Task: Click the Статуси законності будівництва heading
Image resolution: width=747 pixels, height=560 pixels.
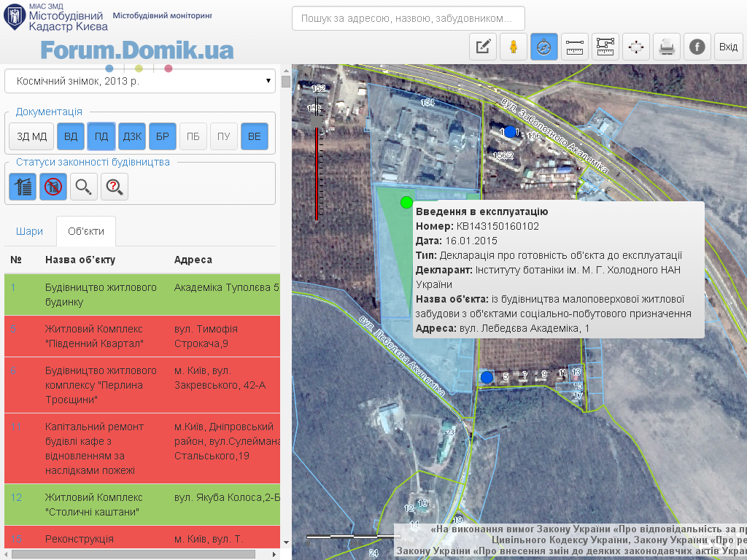Action: [x=93, y=163]
